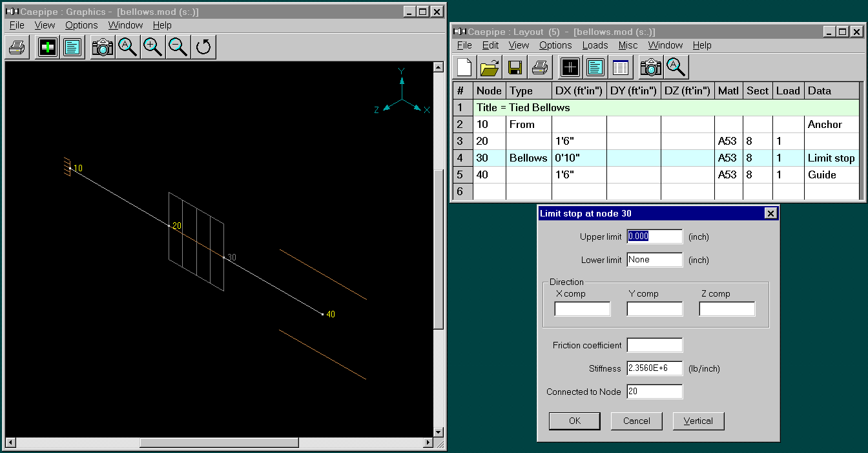Click 'DX (ft'in")' column header
The width and height of the screenshot is (868, 453).
tap(579, 90)
